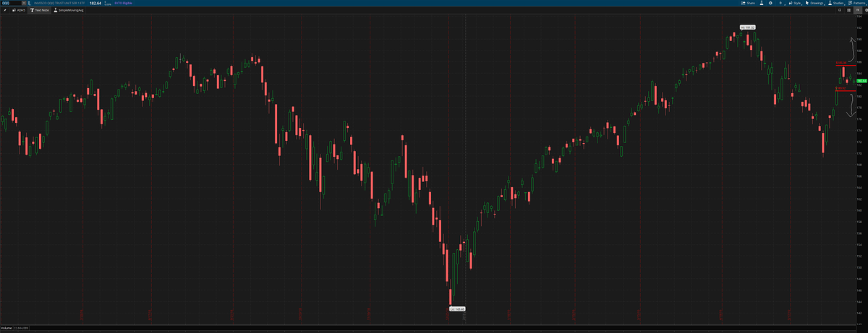Screen dimensions: 868x333
Task: Select the ADHS study button
Action: [x=19, y=10]
